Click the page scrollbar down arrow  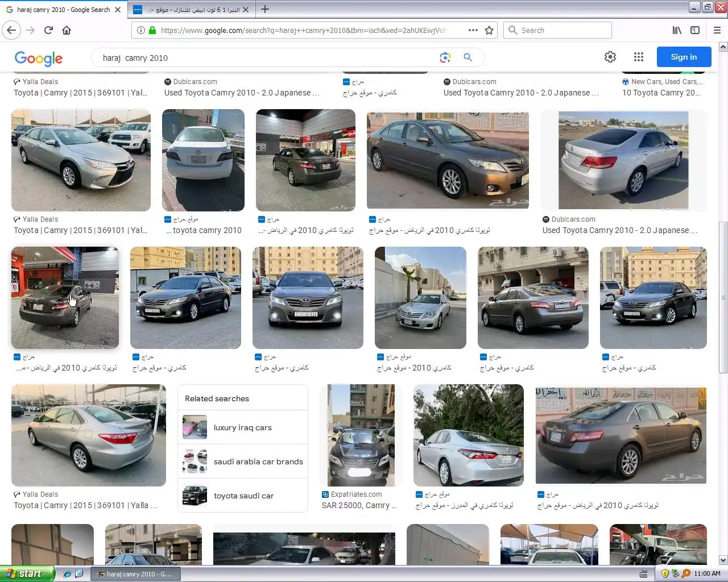tap(723, 560)
